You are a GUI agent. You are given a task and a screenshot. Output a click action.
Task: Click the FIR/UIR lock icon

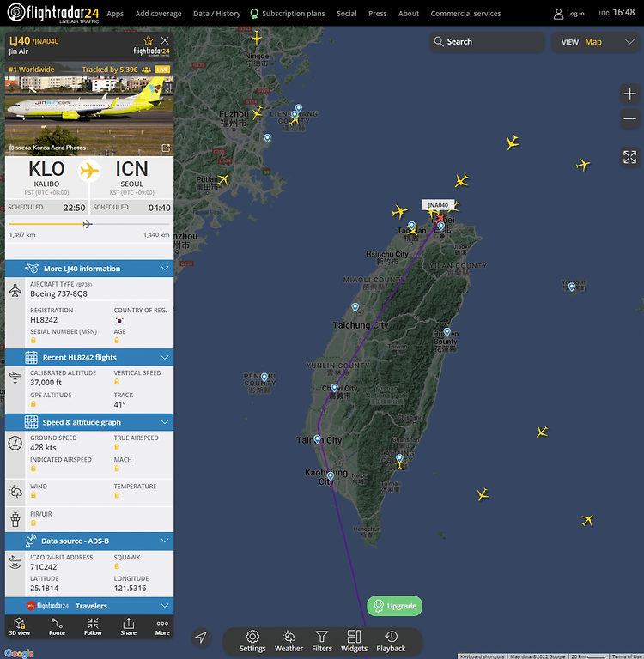tap(33, 523)
